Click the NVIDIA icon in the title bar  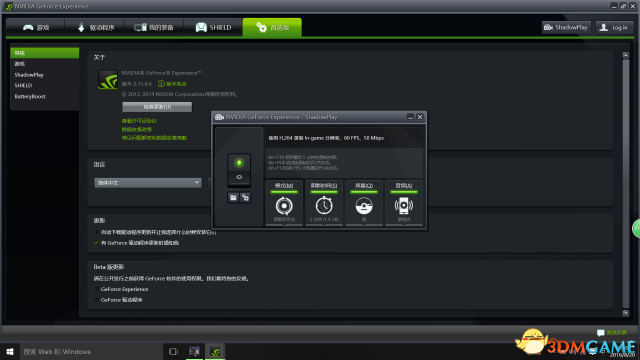[9, 7]
